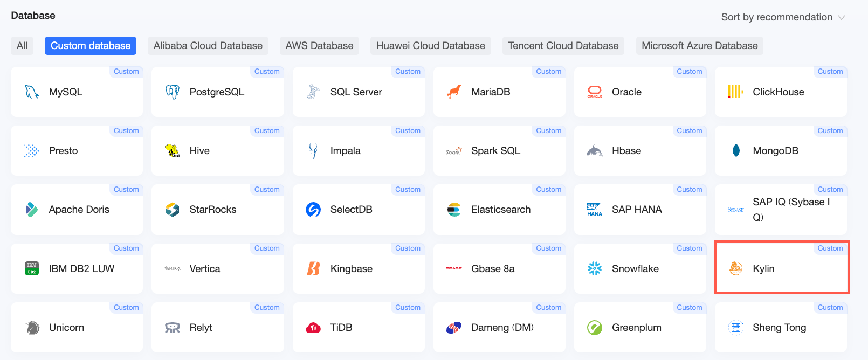
Task: Click the Presto dotted icon
Action: pos(32,151)
